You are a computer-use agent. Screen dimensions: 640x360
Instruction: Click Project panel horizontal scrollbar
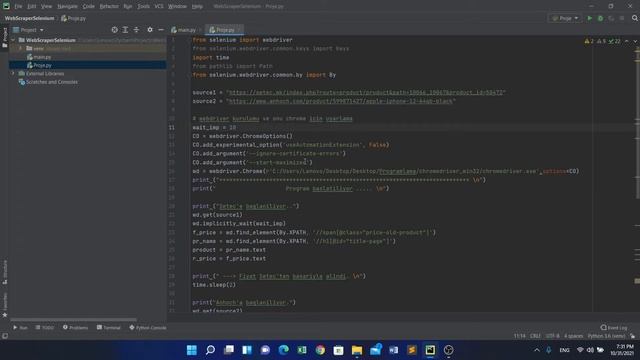coord(73,320)
